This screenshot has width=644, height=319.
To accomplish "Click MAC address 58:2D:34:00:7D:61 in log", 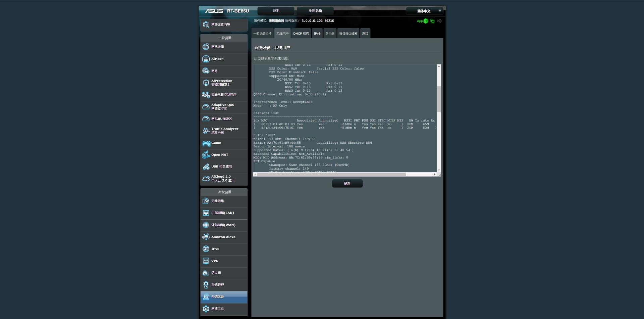I will pos(278,128).
